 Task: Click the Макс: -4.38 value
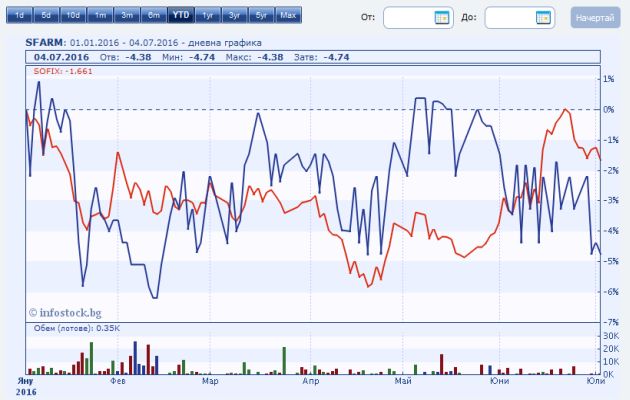pyautogui.click(x=254, y=57)
